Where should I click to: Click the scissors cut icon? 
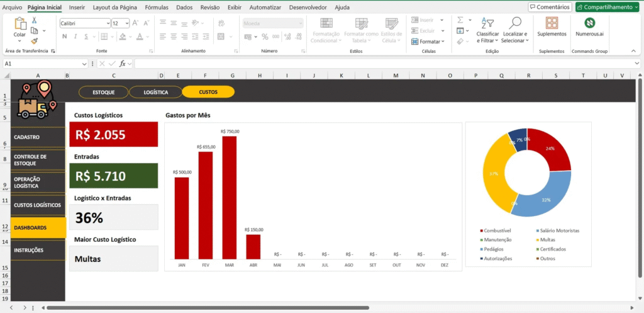click(34, 20)
